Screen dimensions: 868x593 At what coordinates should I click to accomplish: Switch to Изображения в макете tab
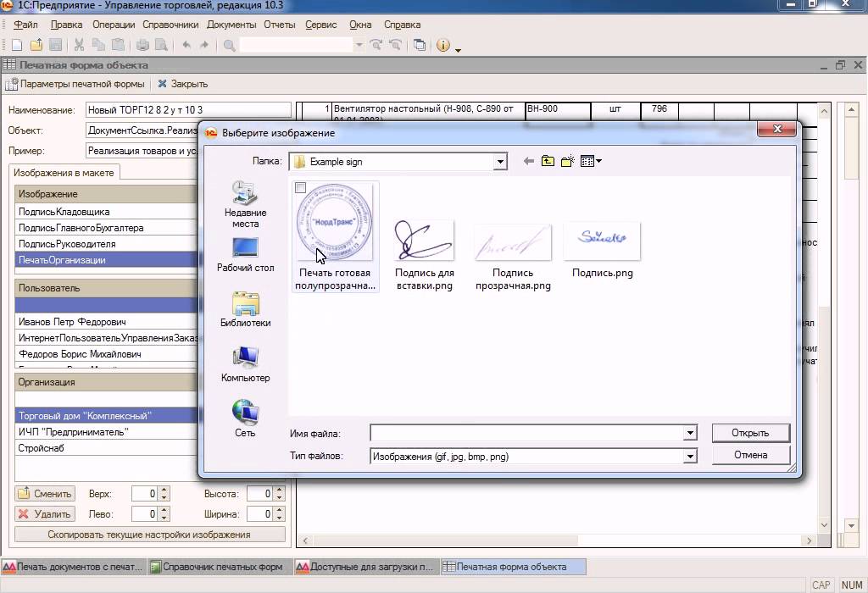pyautogui.click(x=64, y=173)
